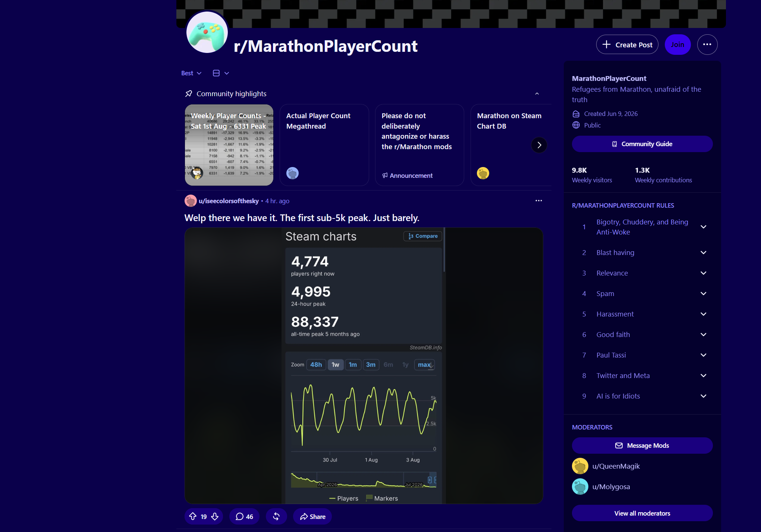The width and height of the screenshot is (761, 532).
Task: Expand rule 1 Bigotry, Chuddery, and Being Anti-Woke
Action: (x=703, y=227)
